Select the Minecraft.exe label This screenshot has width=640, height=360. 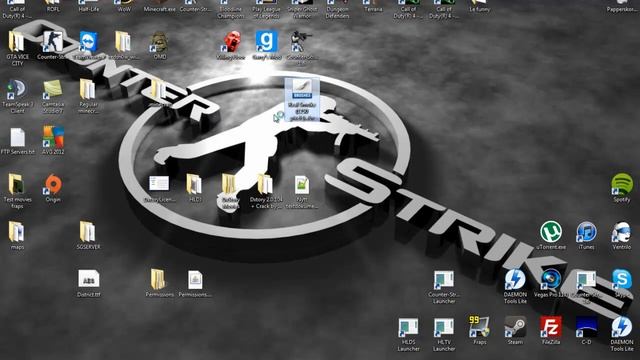pos(160,9)
